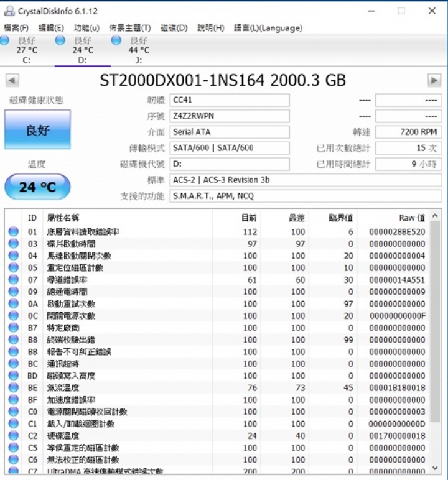
Task: Click the power on count 15 次 field
Action: point(408,148)
